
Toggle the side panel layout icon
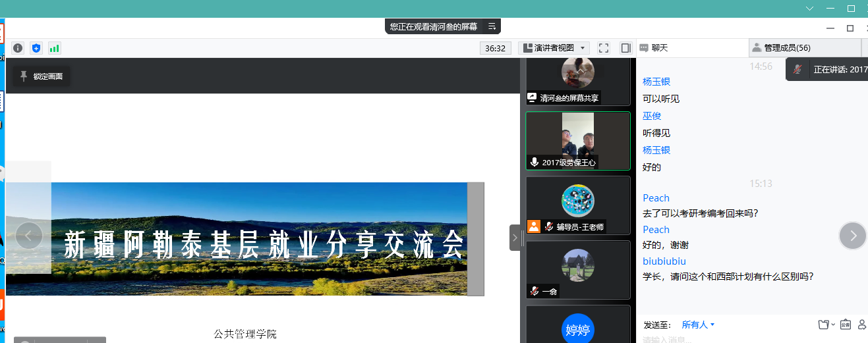[x=625, y=48]
